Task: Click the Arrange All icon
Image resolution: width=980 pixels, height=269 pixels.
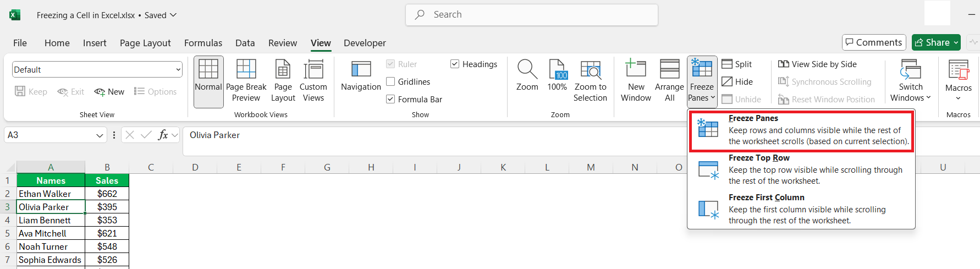Action: pyautogui.click(x=669, y=70)
